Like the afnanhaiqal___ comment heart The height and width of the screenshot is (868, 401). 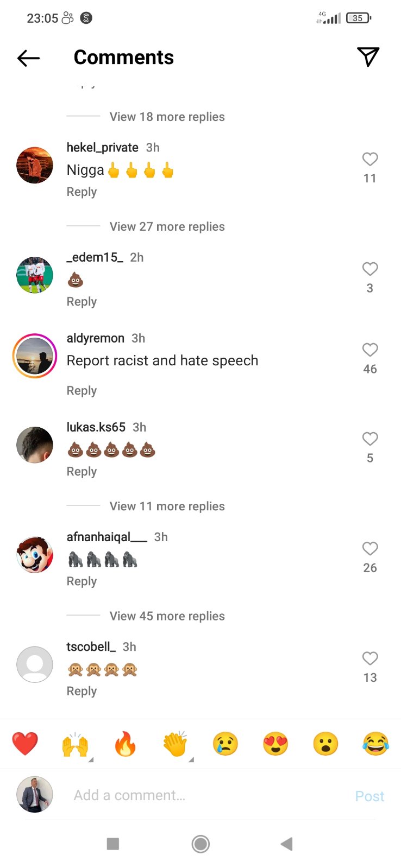pyautogui.click(x=370, y=549)
